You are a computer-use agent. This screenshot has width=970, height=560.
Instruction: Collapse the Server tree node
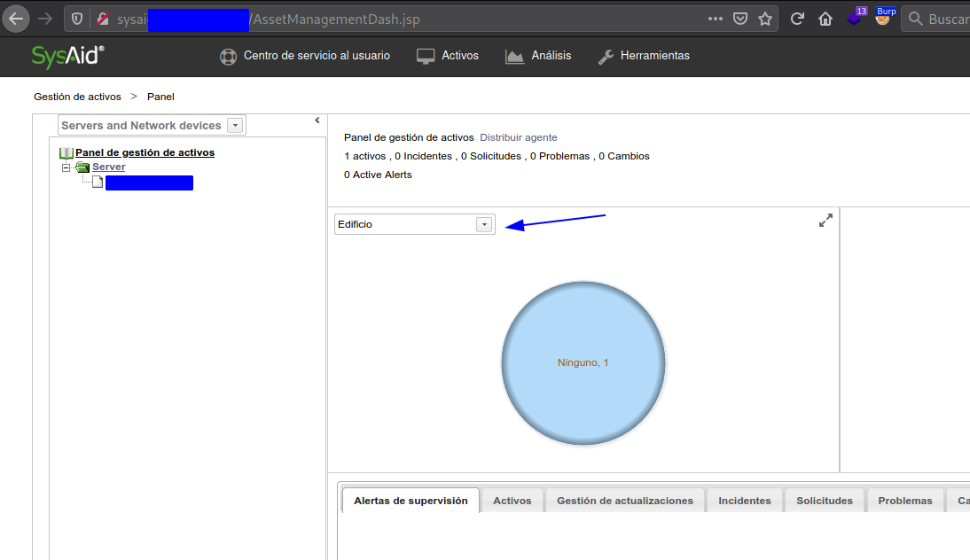point(66,167)
